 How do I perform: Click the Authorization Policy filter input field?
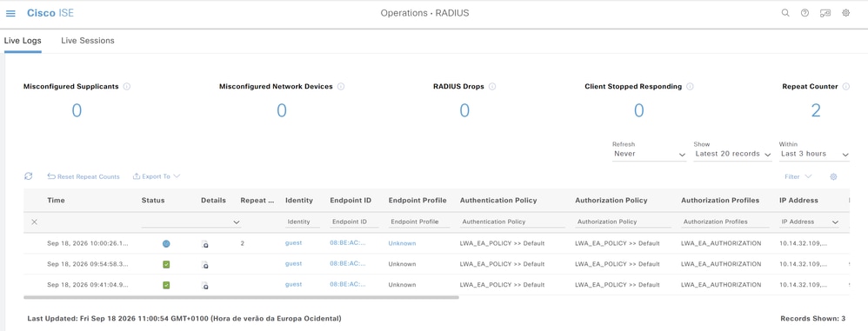point(623,222)
